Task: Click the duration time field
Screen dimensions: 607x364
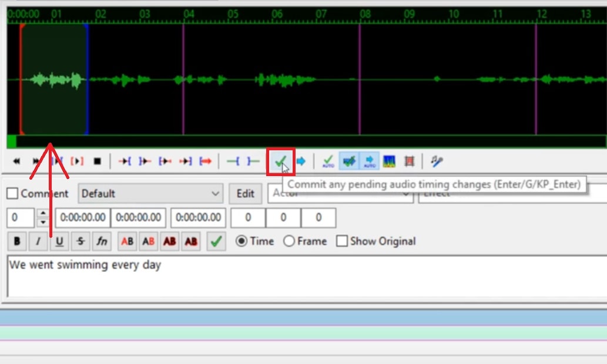Action: [x=198, y=217]
